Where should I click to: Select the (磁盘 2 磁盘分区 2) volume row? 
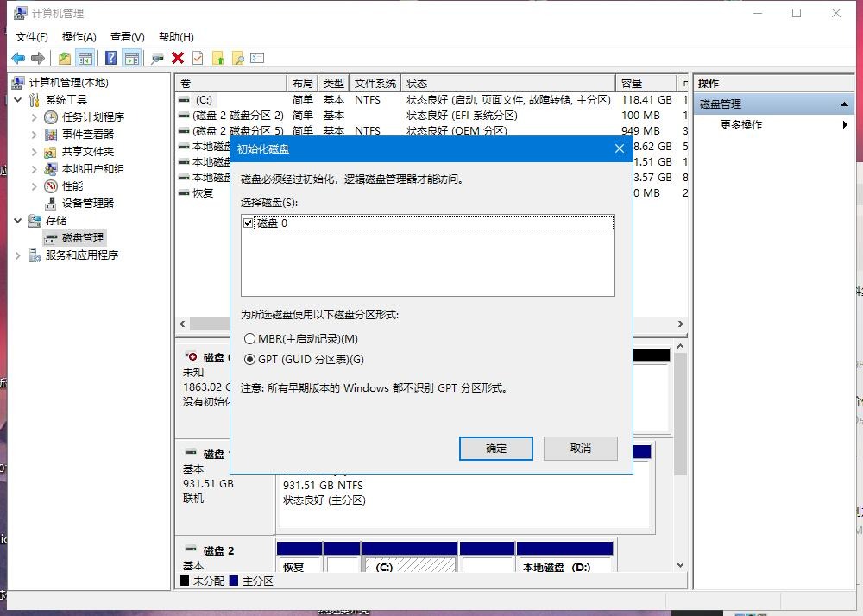pyautogui.click(x=432, y=116)
